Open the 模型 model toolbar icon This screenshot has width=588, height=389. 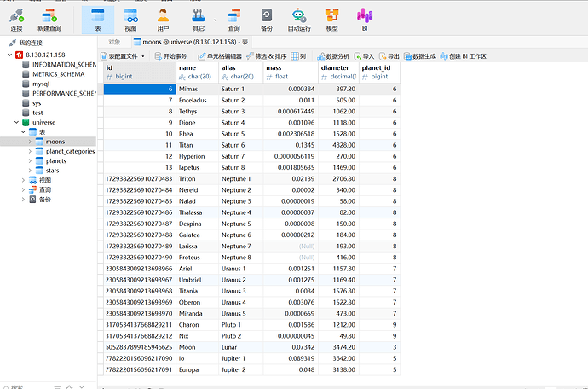pyautogui.click(x=331, y=20)
